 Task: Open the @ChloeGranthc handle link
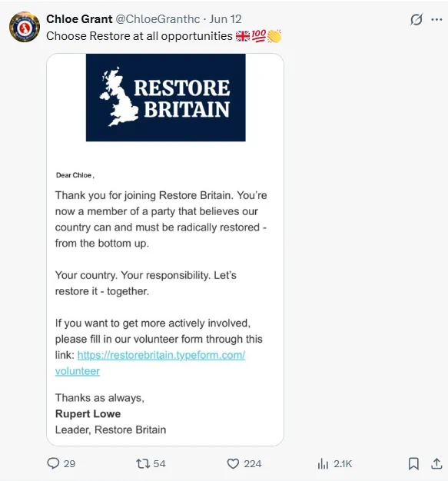[x=158, y=19]
